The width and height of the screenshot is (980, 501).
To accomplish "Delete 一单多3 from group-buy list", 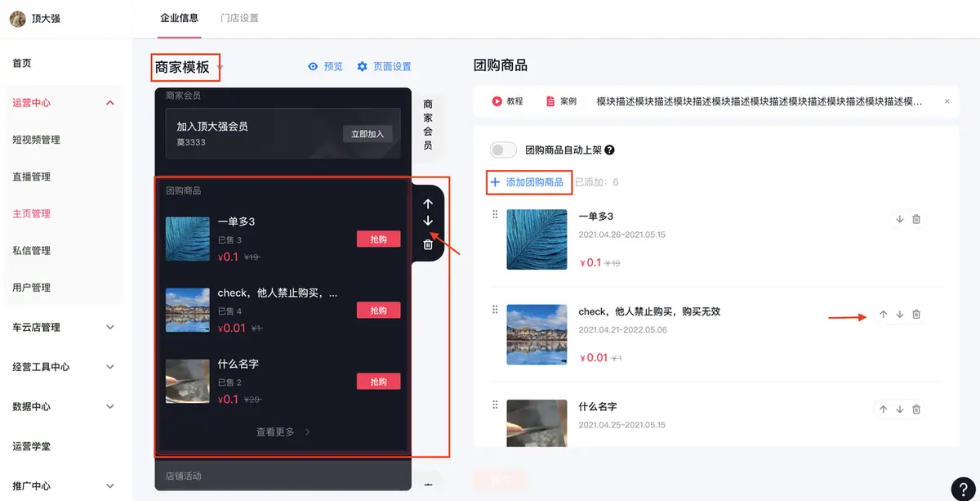I will (x=916, y=219).
